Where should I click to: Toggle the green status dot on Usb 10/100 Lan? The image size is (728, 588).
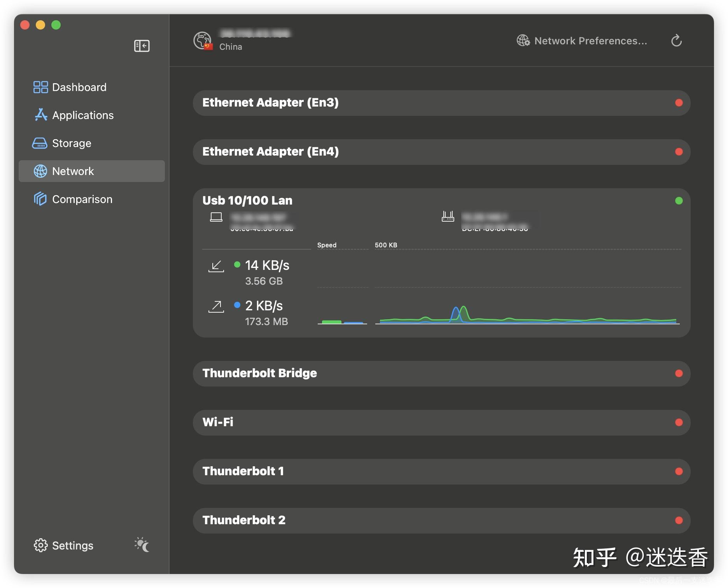click(x=679, y=201)
